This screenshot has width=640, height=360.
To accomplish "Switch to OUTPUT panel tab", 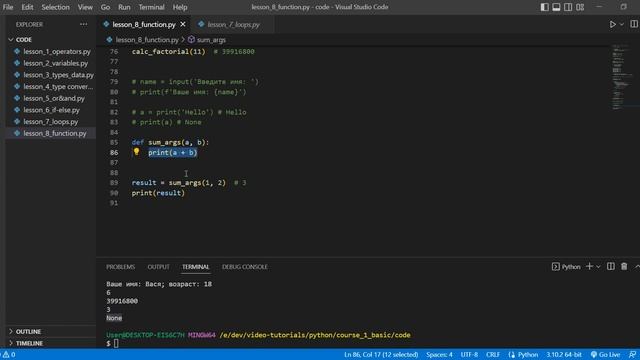I will [x=158, y=267].
